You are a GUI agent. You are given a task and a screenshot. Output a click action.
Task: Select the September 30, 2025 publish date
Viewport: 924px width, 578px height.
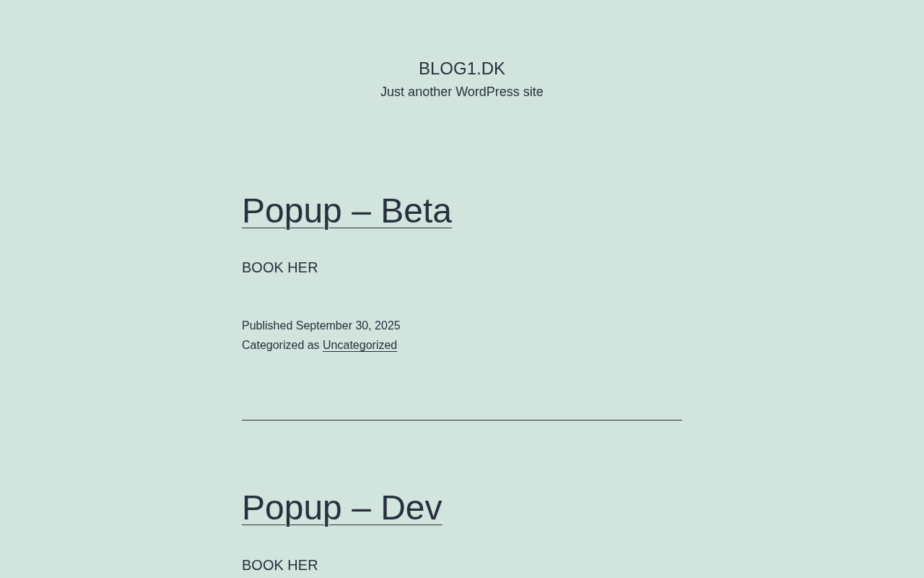(x=348, y=326)
